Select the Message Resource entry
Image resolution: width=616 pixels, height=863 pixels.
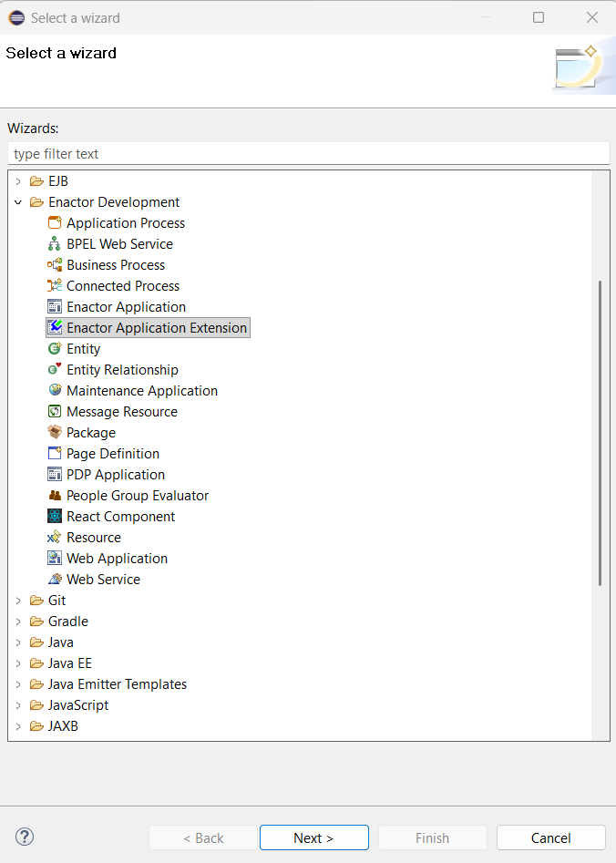(x=122, y=411)
